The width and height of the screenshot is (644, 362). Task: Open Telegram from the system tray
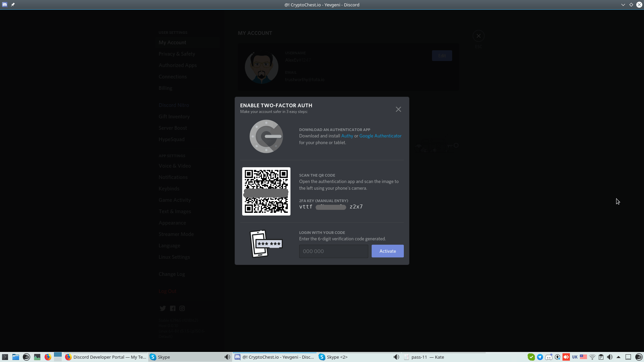tap(540, 357)
